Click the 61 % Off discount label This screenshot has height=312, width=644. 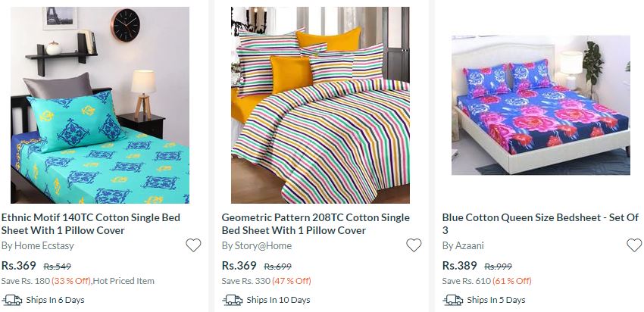(x=512, y=281)
